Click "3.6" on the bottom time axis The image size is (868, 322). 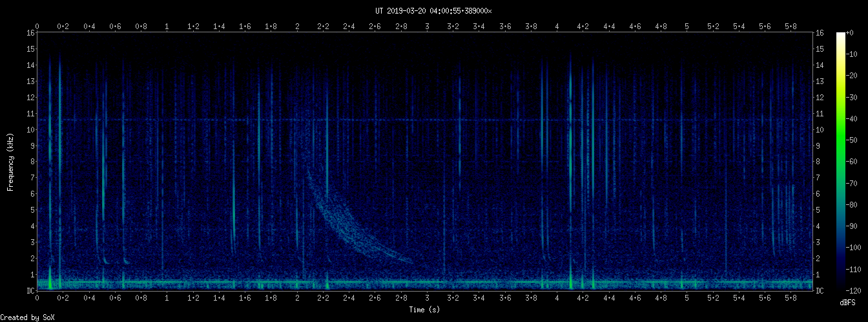(505, 298)
